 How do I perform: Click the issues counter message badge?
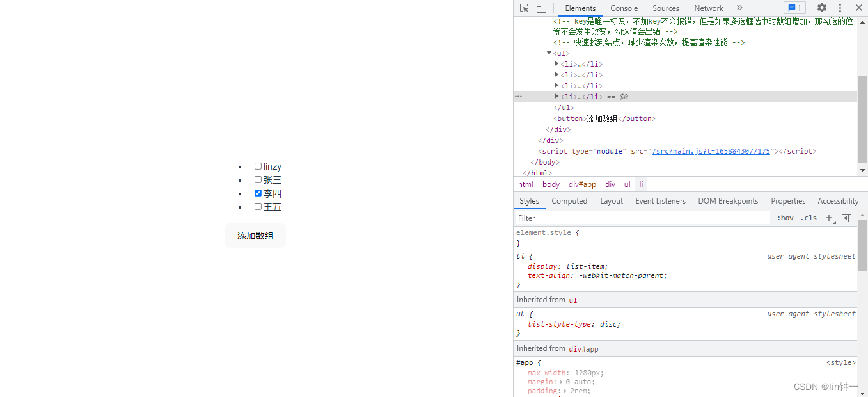click(794, 8)
